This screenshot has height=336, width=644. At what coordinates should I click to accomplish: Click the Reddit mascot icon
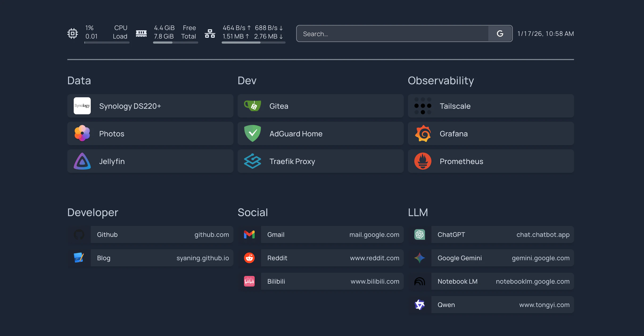click(249, 258)
